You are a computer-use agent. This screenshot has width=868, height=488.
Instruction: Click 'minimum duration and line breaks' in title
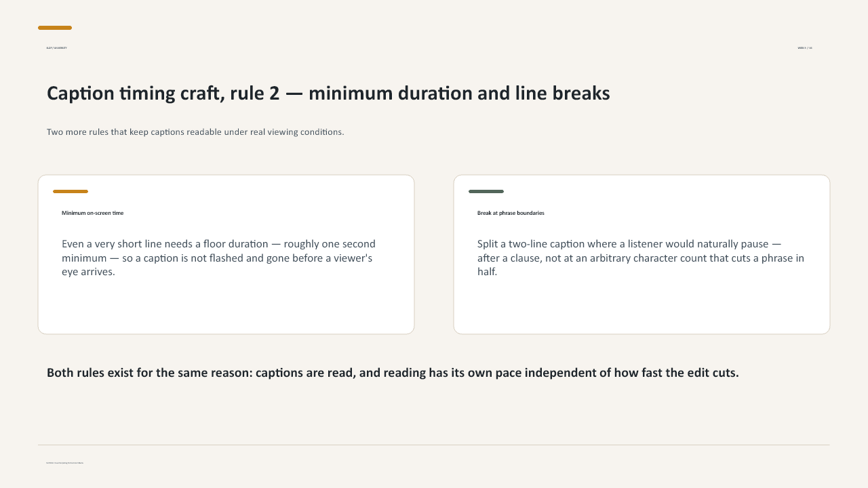pos(459,94)
